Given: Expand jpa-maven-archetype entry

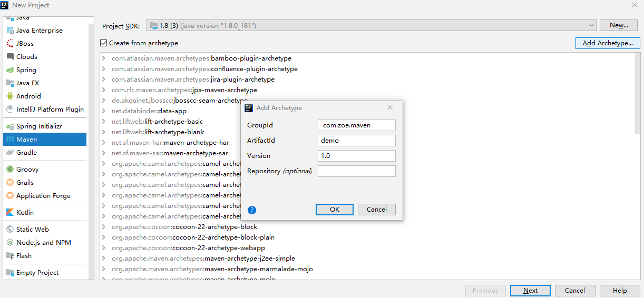Looking at the screenshot, I should pyautogui.click(x=104, y=90).
